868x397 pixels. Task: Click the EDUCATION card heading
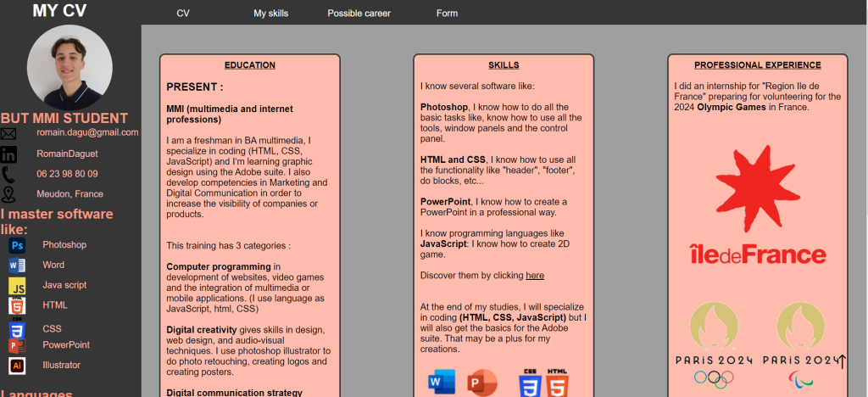click(x=250, y=64)
